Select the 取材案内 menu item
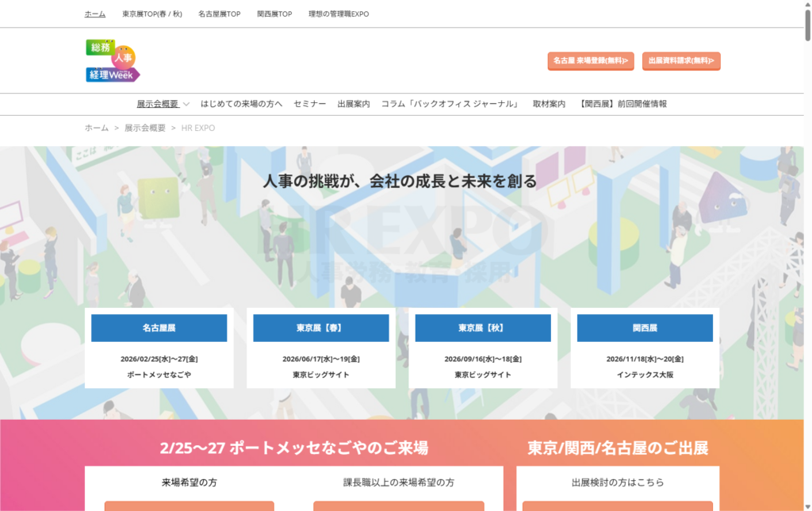This screenshot has width=812, height=511. (549, 104)
